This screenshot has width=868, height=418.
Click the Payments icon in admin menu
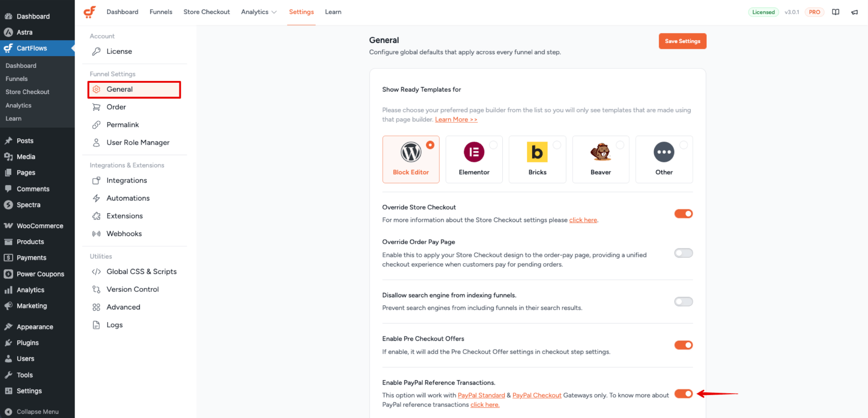pyautogui.click(x=8, y=258)
